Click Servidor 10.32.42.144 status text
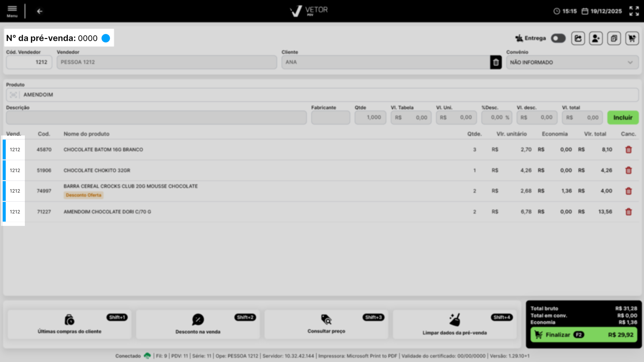The image size is (644, 362). tap(288, 356)
